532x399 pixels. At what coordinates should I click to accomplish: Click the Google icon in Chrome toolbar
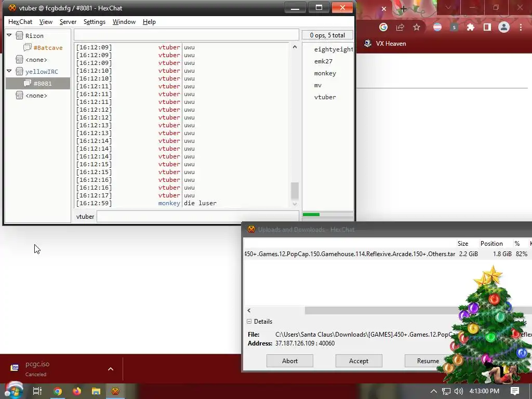tap(383, 27)
